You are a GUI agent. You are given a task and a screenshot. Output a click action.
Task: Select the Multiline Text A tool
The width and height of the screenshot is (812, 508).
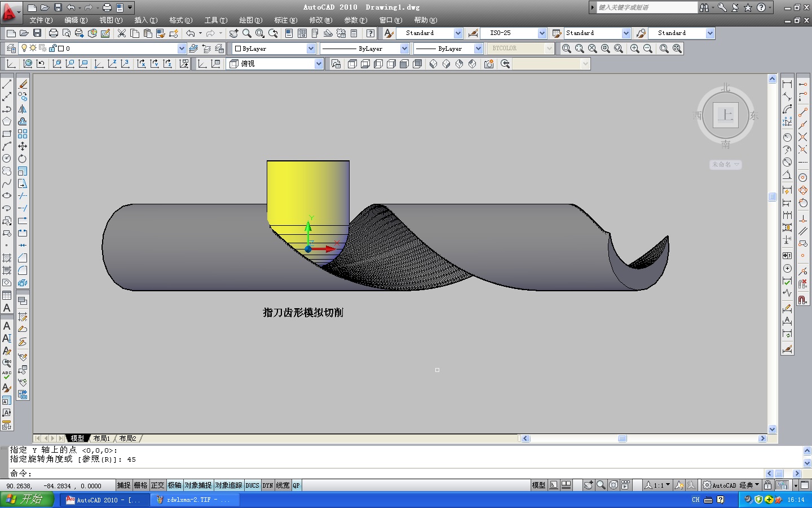tap(7, 308)
